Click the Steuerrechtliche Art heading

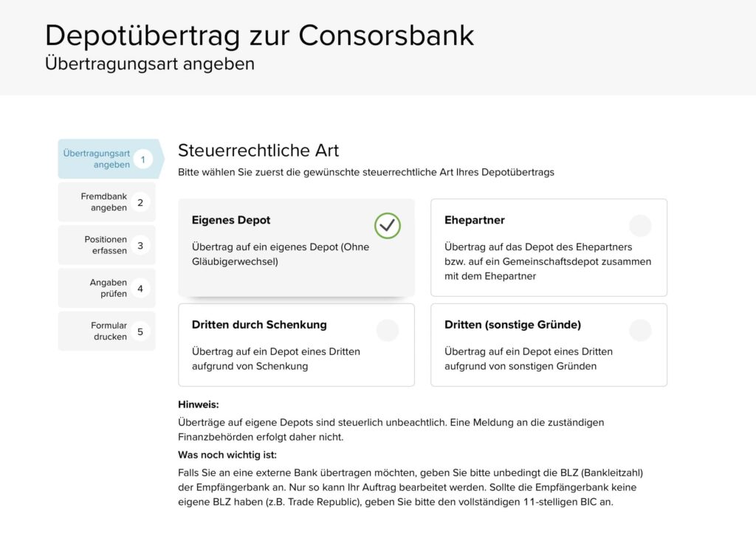click(x=258, y=151)
